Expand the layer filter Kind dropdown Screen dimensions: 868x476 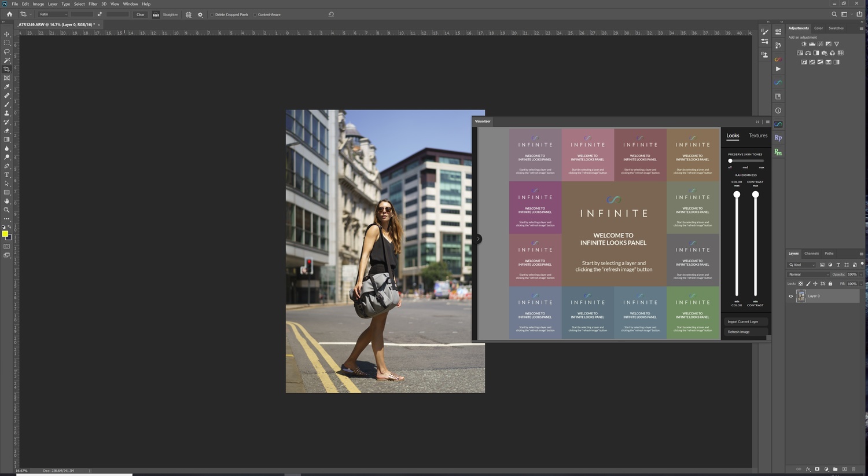pos(802,265)
